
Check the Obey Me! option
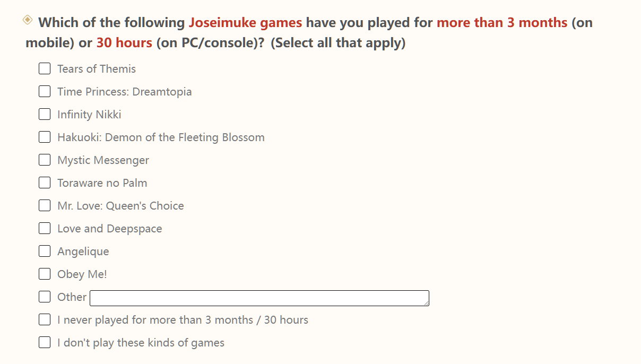[x=45, y=274]
